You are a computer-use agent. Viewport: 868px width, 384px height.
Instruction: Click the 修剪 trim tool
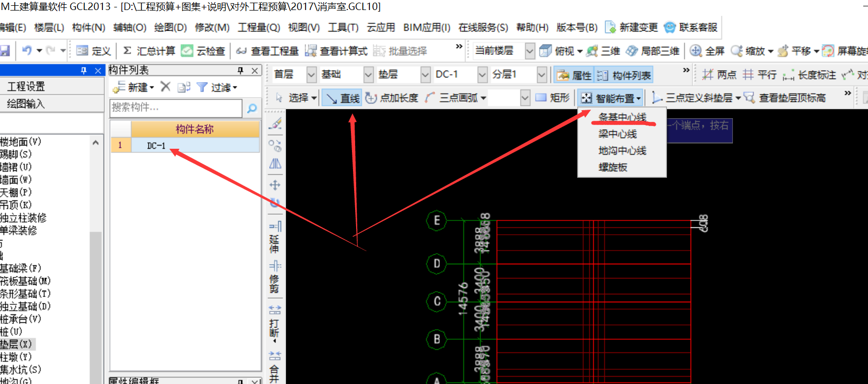tap(274, 277)
